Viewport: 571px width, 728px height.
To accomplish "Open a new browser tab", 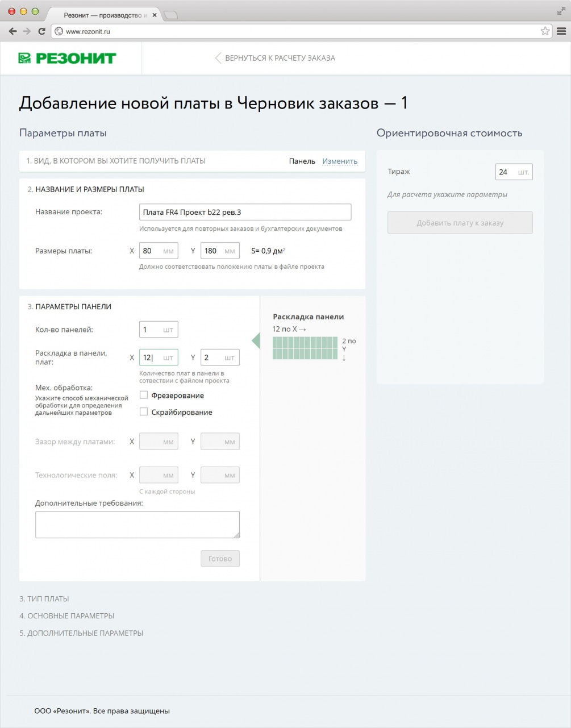I will tap(170, 15).
